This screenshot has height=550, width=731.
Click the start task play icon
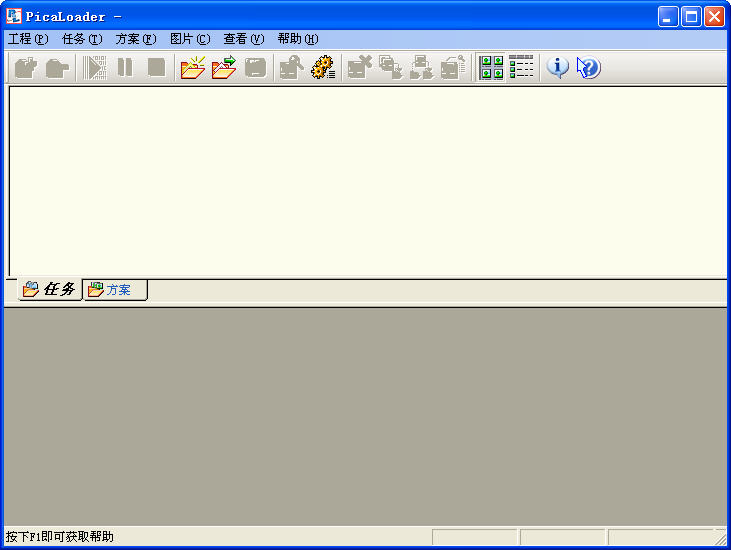coord(95,68)
